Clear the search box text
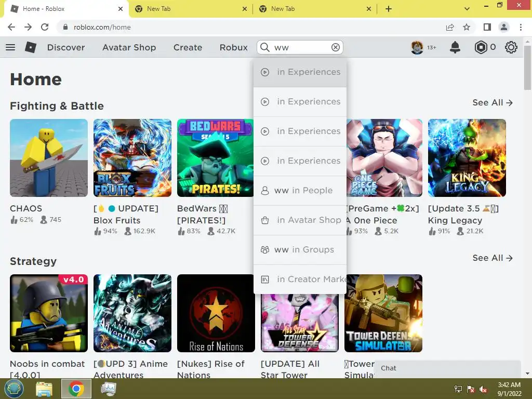The image size is (532, 399). (336, 47)
